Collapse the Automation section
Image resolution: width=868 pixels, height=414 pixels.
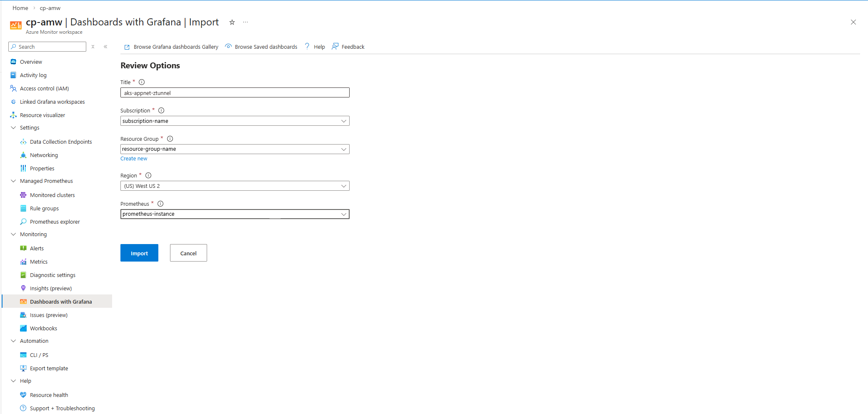[x=13, y=341]
